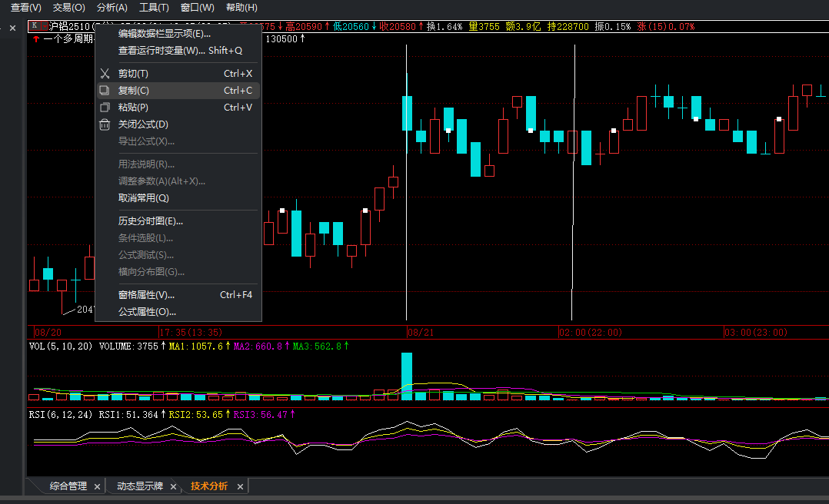Expand the 窗口(W) menu
The image size is (829, 504).
(x=197, y=8)
